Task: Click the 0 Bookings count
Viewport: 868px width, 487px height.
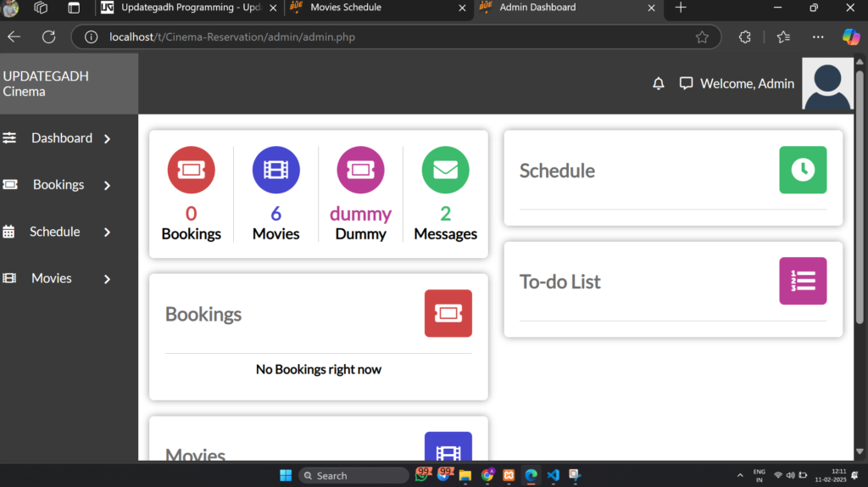Action: coord(191,213)
